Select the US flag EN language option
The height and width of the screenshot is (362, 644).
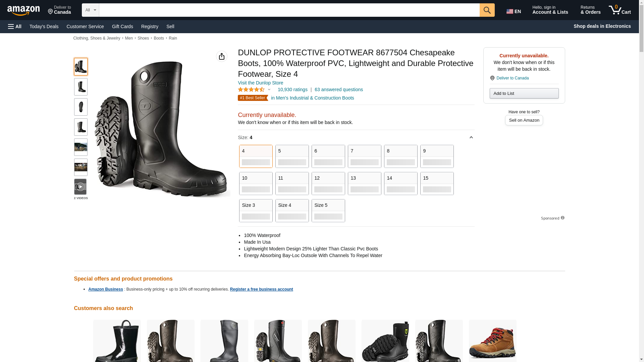click(514, 11)
